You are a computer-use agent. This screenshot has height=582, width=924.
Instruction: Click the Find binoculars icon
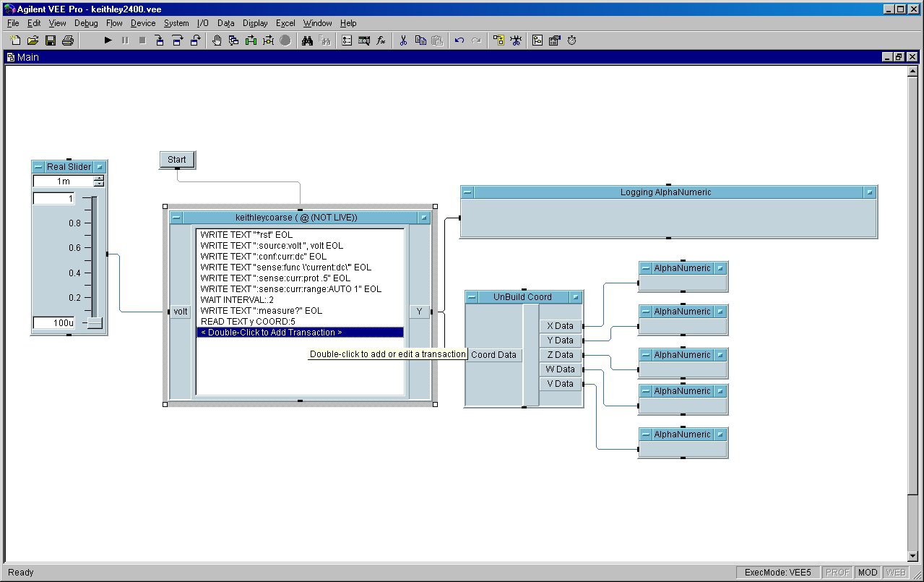click(307, 40)
